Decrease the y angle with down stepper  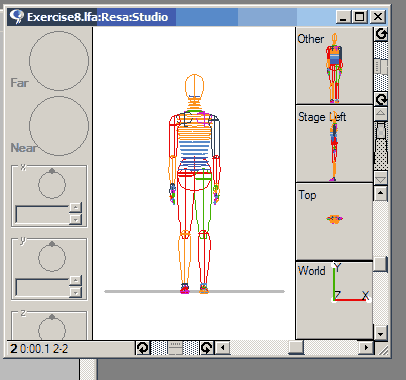point(75,292)
